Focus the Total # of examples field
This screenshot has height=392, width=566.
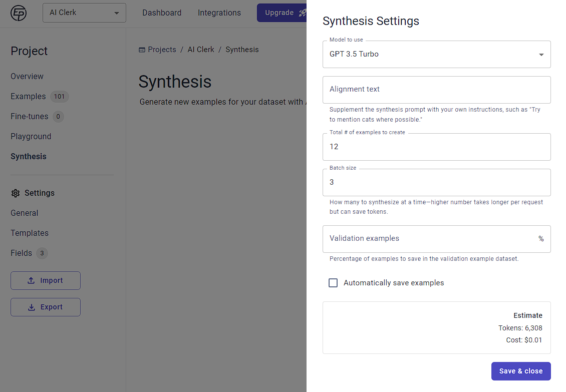click(x=436, y=147)
